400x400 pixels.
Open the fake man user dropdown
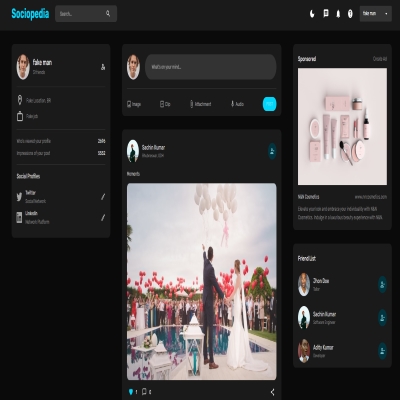click(375, 14)
